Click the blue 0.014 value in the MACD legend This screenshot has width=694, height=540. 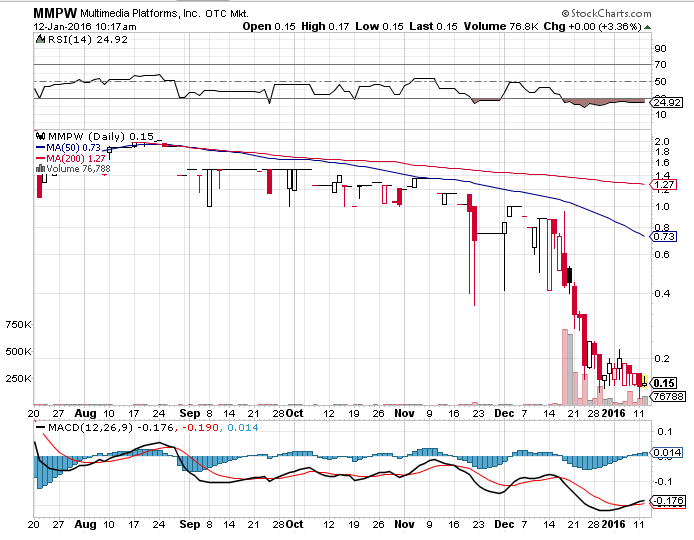[x=243, y=428]
